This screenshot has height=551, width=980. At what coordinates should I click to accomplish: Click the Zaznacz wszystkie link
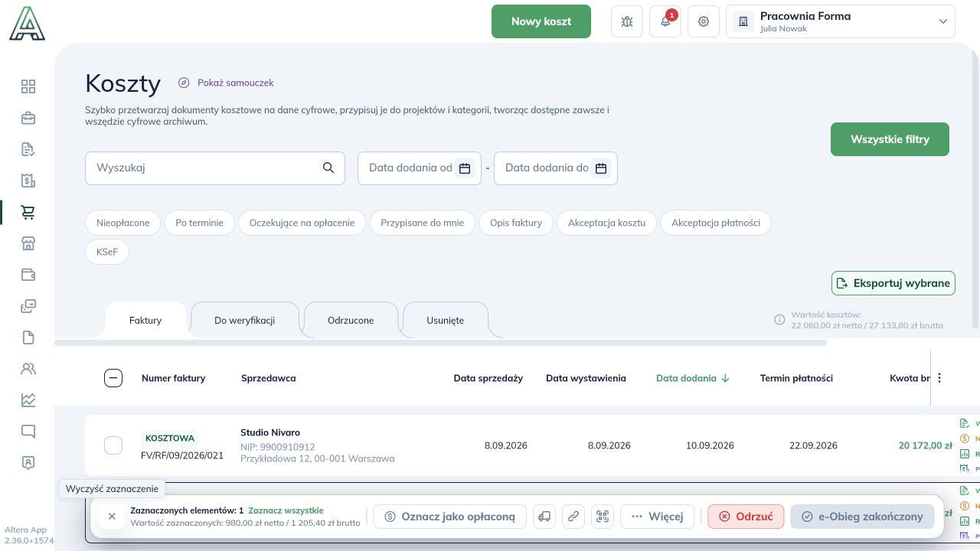click(x=286, y=510)
